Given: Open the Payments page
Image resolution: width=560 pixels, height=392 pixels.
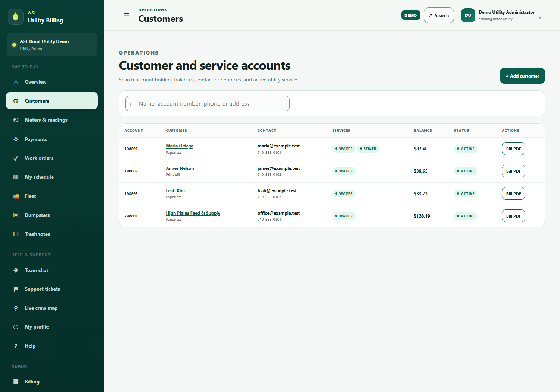Looking at the screenshot, I should [x=52, y=139].
